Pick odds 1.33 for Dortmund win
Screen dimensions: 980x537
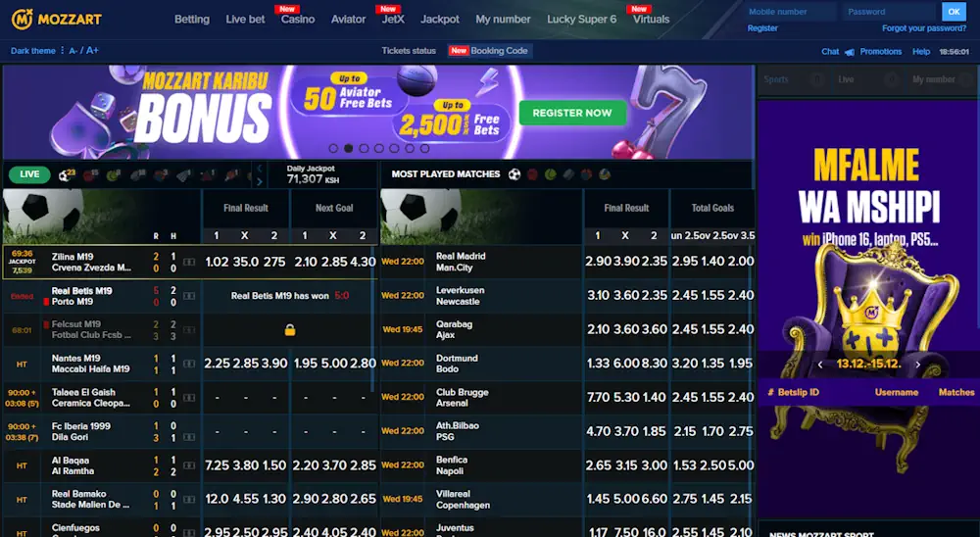tap(598, 364)
